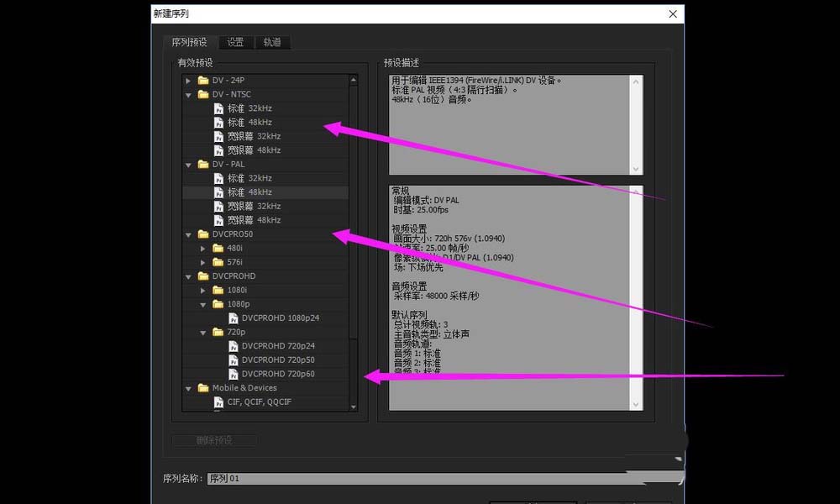Click the DV-24P folder icon
This screenshot has width=840, height=504.
coord(202,80)
